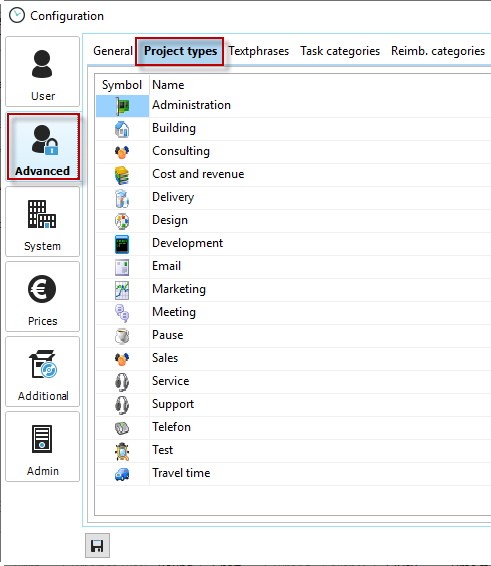Image resolution: width=491 pixels, height=566 pixels.
Task: Click the Service headset symbol icon
Action: pyautogui.click(x=122, y=382)
